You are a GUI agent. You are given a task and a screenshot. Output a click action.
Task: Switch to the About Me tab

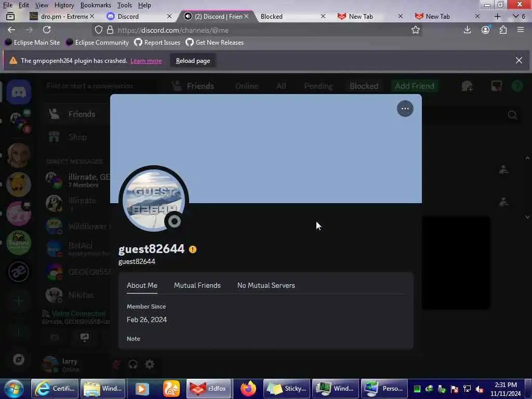[142, 285]
